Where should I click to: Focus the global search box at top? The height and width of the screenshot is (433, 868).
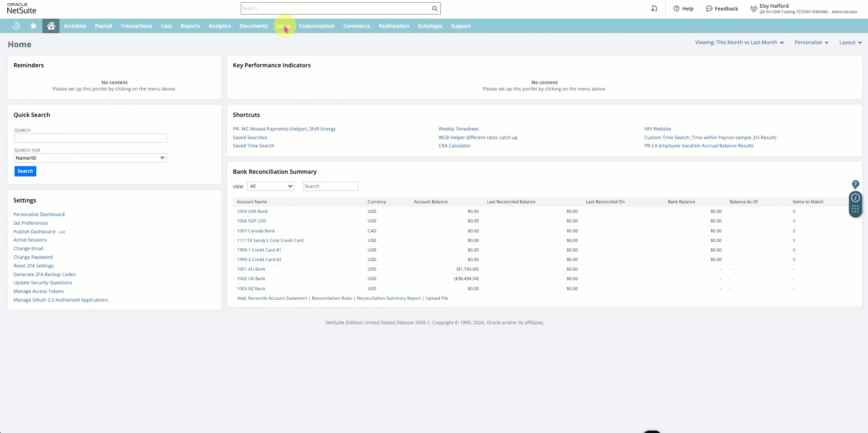pyautogui.click(x=335, y=8)
